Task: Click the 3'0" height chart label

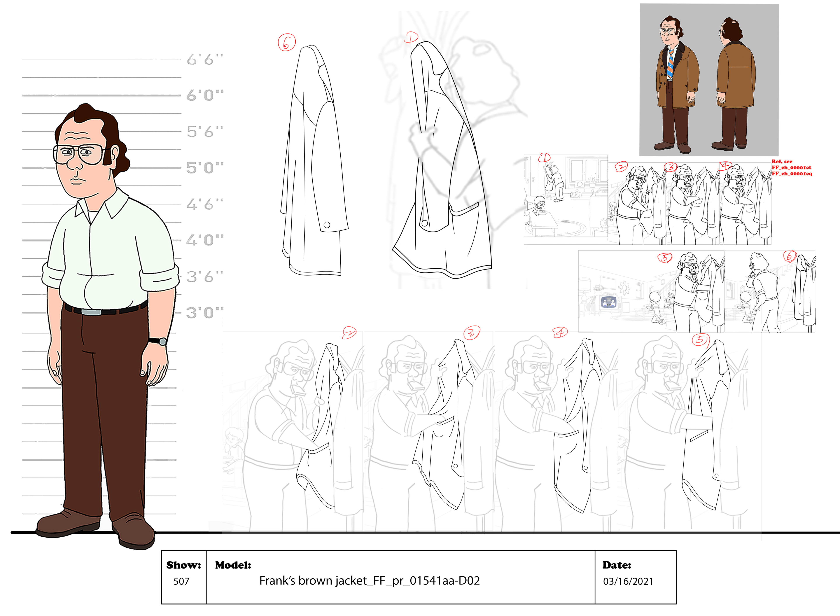Action: point(205,312)
